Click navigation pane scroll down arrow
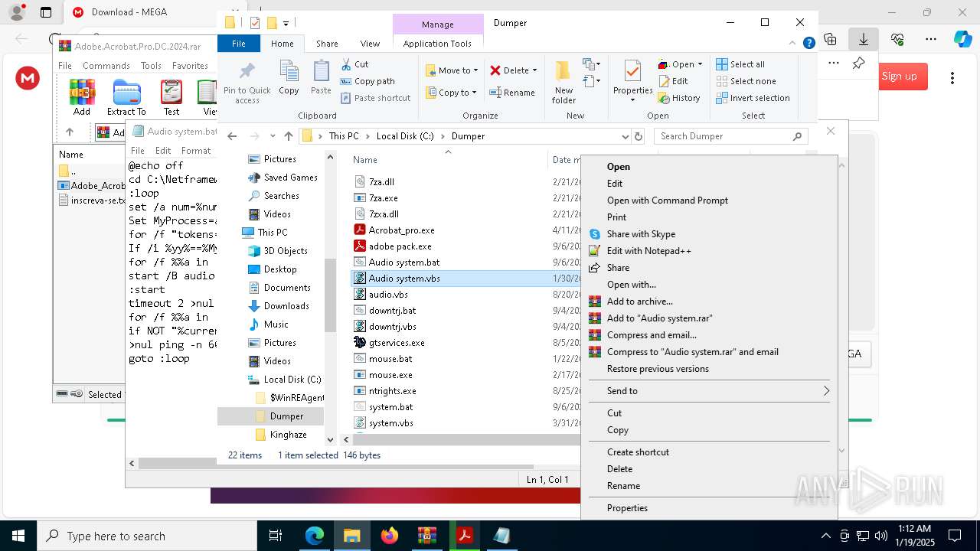Viewport: 980px width, 551px height. 331,439
